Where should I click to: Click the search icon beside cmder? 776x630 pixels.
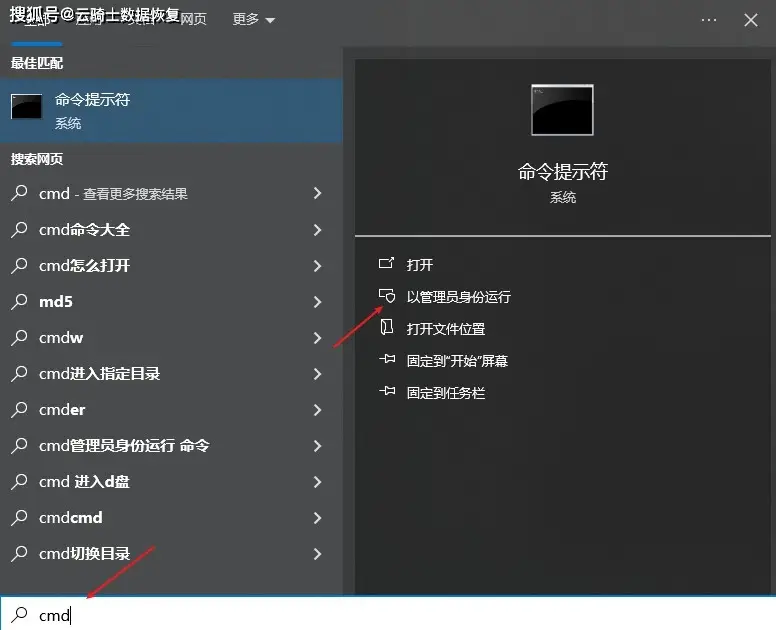(x=19, y=409)
